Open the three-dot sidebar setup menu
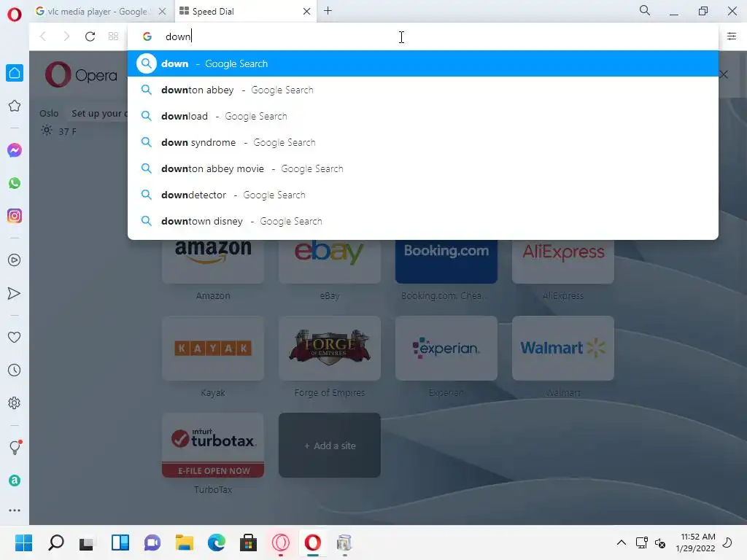This screenshot has width=747, height=560. coord(15,510)
